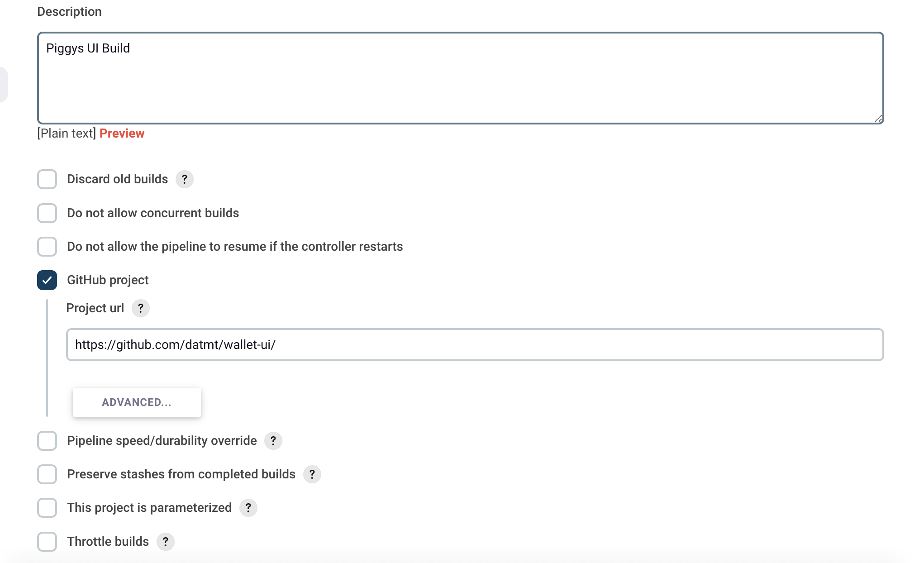Enable Do not allow the pipeline to resume
Viewport: 924px width, 563px height.
pyautogui.click(x=47, y=247)
